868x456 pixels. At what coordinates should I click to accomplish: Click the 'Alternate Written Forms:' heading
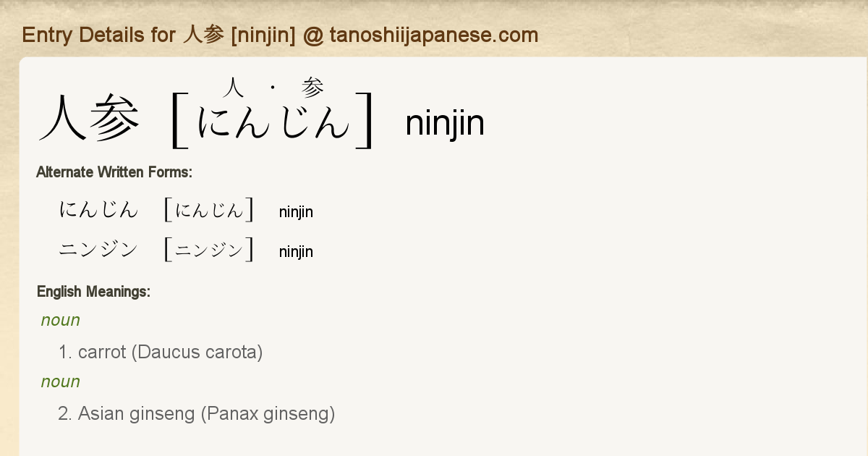pos(114,172)
